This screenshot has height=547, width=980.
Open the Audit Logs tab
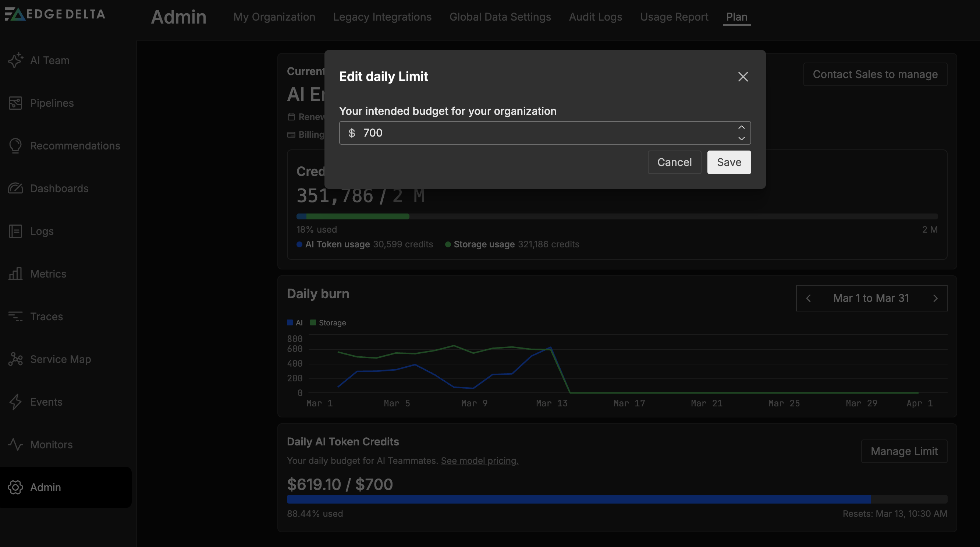pyautogui.click(x=595, y=17)
